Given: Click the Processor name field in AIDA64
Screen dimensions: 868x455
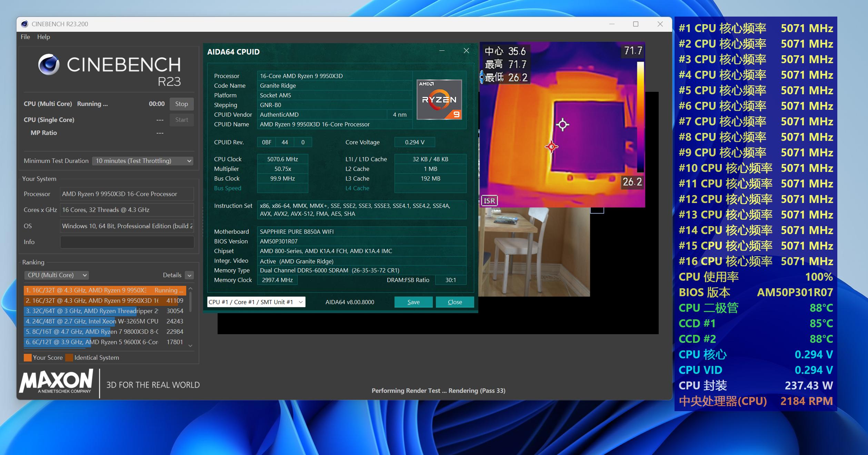Looking at the screenshot, I should (335, 76).
